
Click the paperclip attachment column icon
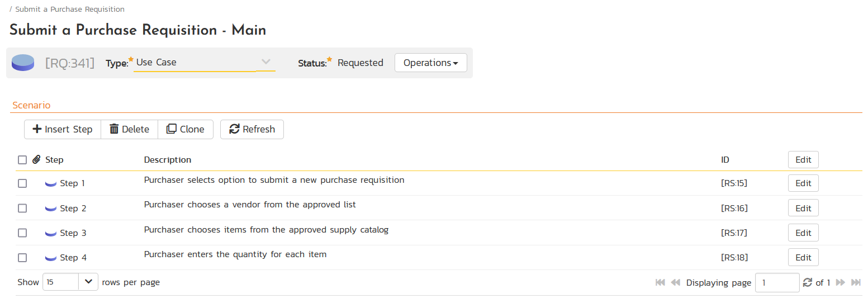tap(36, 160)
